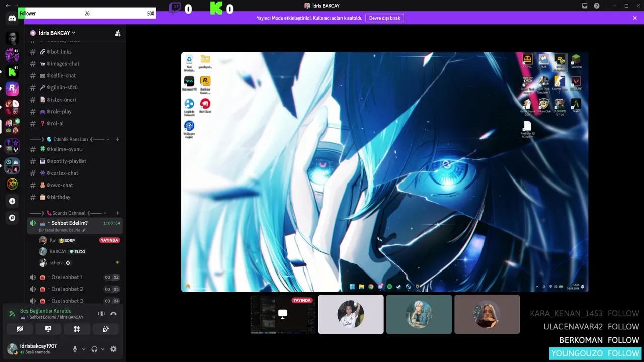Click the shared desktop stream view
The width and height of the screenshot is (644, 362).
384,172
